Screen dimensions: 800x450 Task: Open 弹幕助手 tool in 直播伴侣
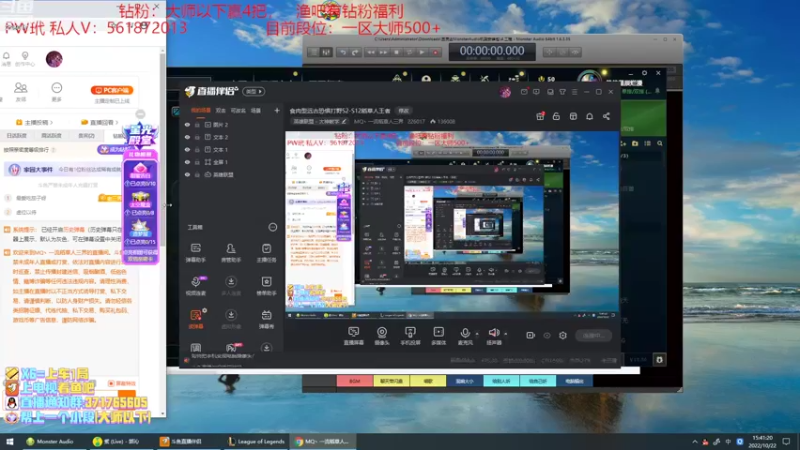(x=196, y=253)
